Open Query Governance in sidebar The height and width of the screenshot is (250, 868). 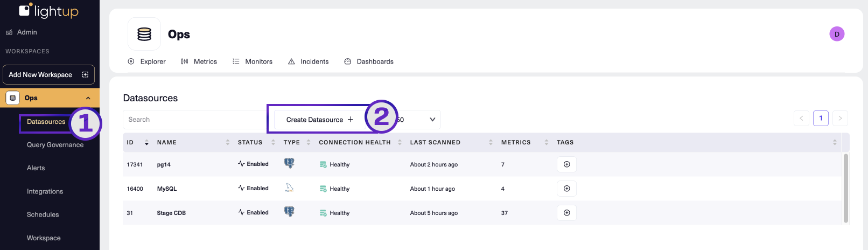[55, 145]
